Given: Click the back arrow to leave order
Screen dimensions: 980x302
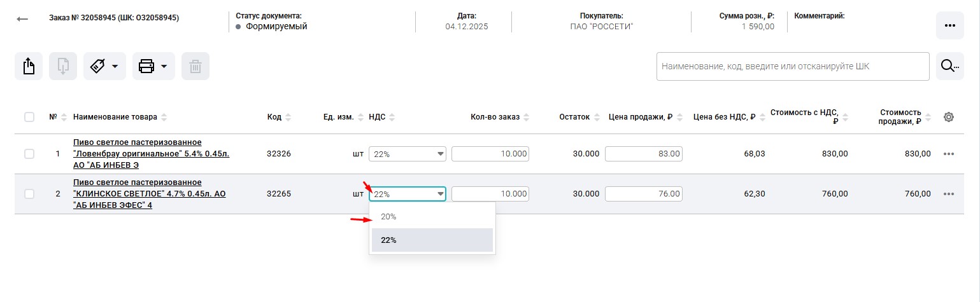Looking at the screenshot, I should click(22, 19).
